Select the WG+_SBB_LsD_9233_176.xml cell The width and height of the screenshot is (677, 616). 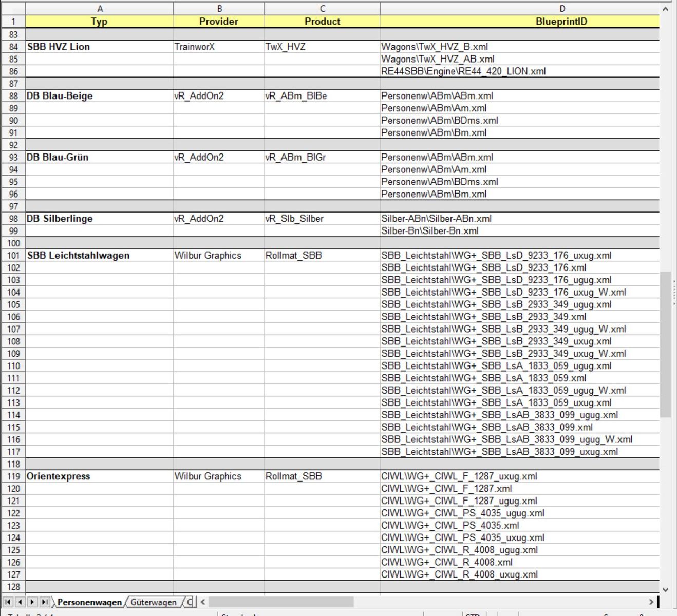pos(520,268)
